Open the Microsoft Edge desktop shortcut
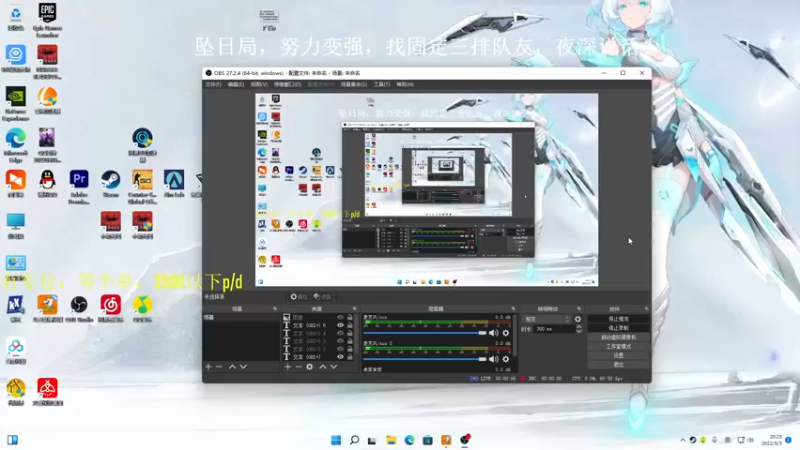The width and height of the screenshot is (800, 450). click(x=16, y=145)
